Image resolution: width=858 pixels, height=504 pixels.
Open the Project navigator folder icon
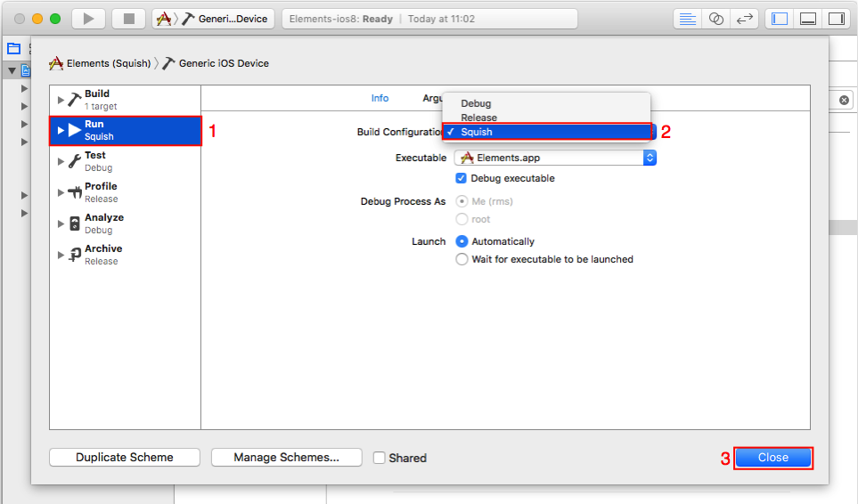[13, 49]
